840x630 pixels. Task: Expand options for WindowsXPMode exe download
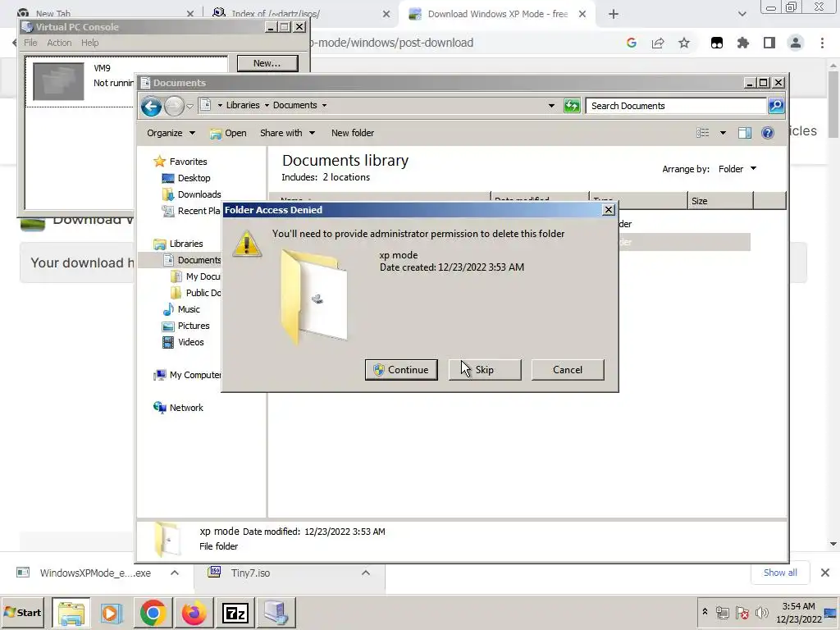(175, 573)
